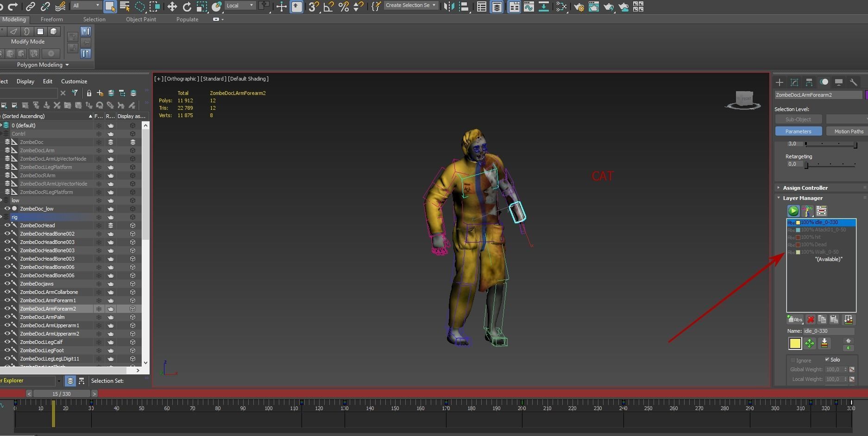The height and width of the screenshot is (436, 868).
Task: Toggle the Solo checkbox
Action: coord(827,359)
